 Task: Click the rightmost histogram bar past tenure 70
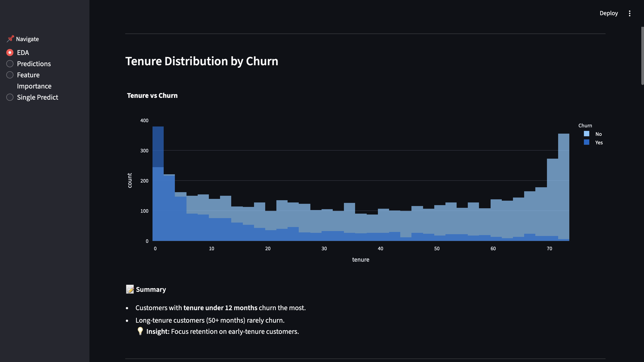(563, 187)
